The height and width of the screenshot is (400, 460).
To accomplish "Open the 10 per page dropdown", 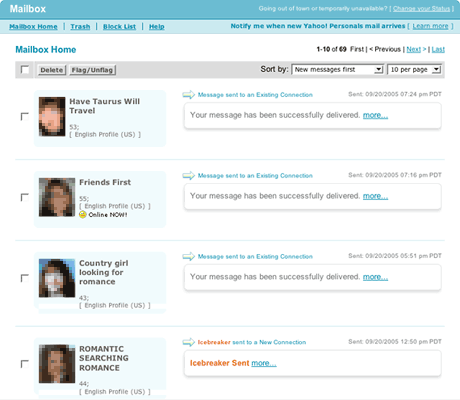I will (414, 70).
